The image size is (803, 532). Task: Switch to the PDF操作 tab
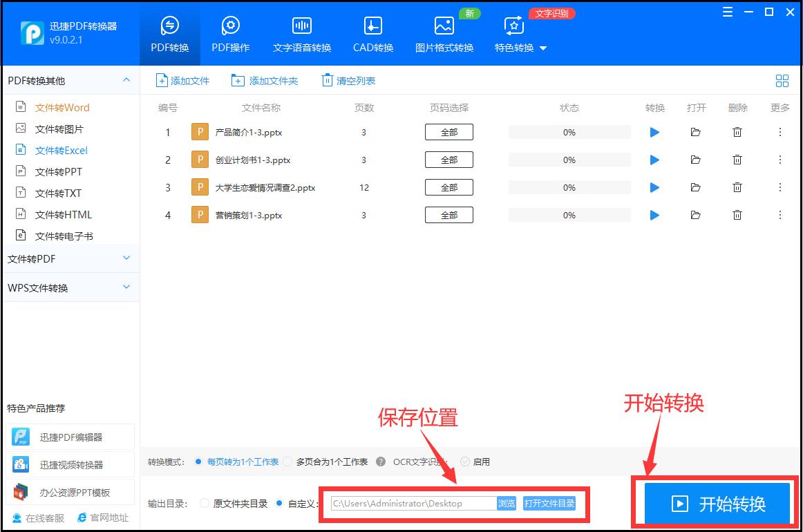point(230,31)
